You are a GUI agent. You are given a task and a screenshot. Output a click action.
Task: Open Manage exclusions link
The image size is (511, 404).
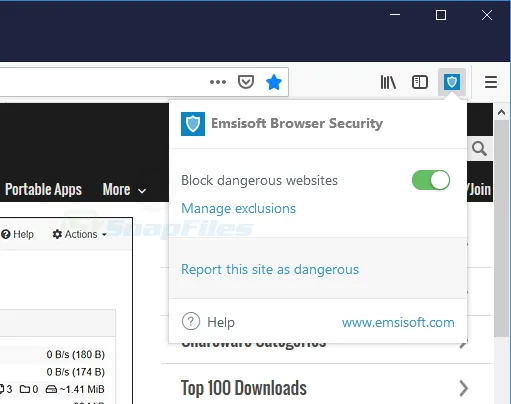238,209
